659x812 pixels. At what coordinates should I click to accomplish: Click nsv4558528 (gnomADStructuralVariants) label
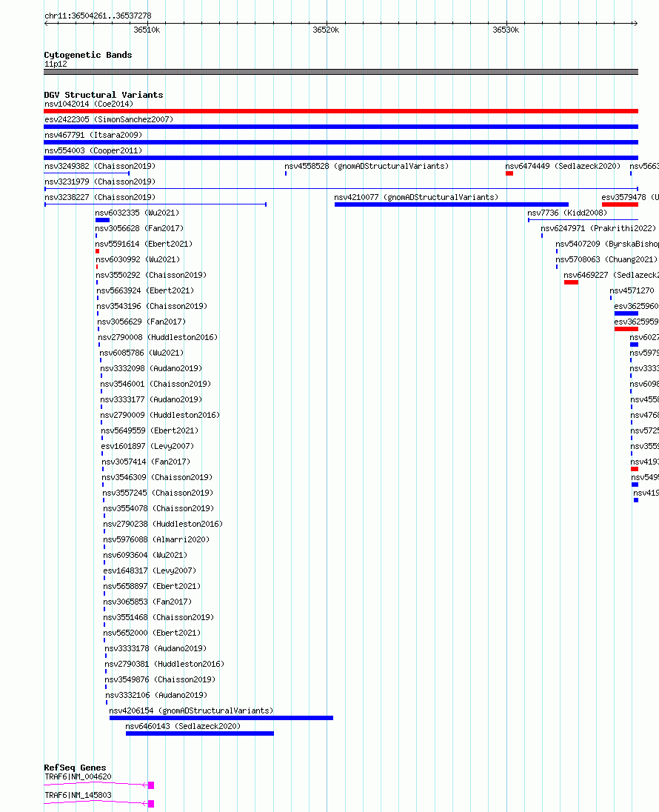367,166
